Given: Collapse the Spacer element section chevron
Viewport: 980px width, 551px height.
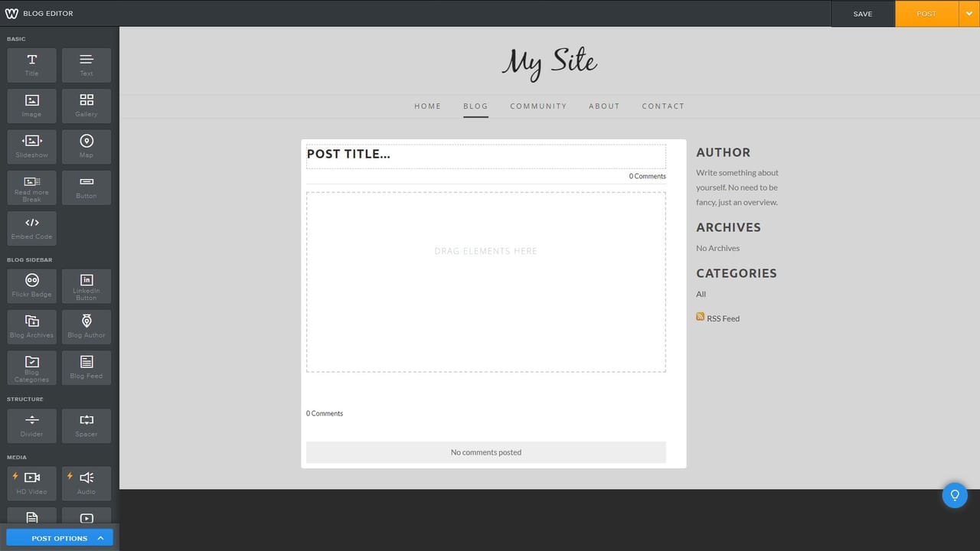Looking at the screenshot, I should pos(86,425).
